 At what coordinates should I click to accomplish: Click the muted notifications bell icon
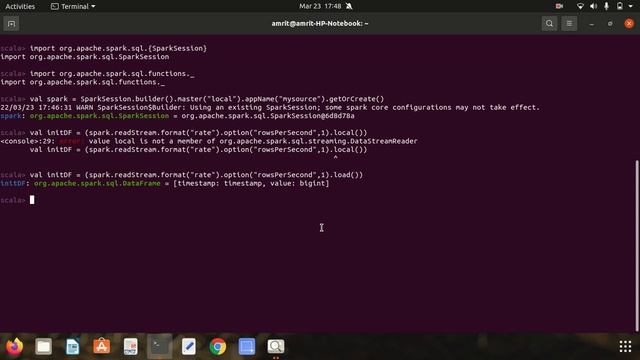click(x=349, y=6)
